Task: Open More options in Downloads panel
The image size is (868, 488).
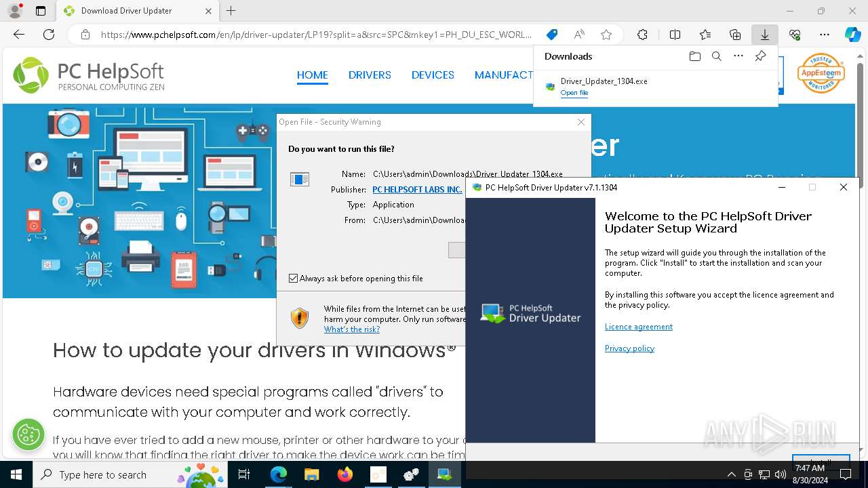Action: tap(738, 56)
